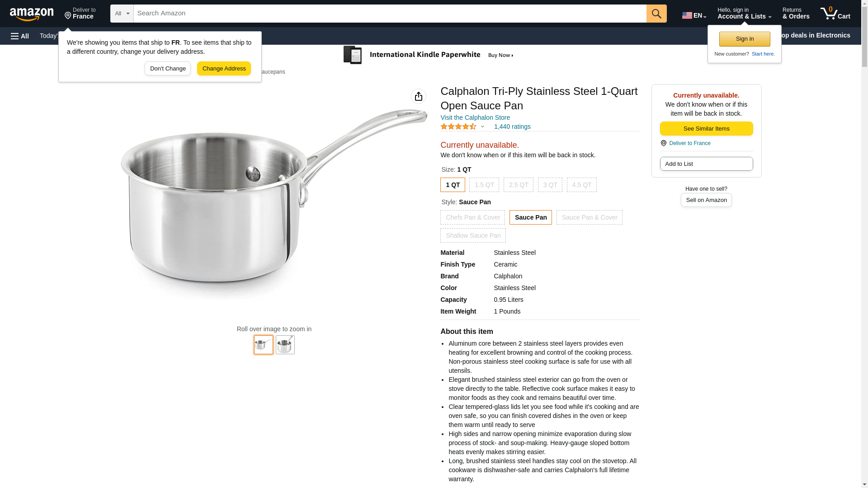The width and height of the screenshot is (868, 488).
Task: Click the International Kindle Paperwhite banner
Action: (428, 55)
